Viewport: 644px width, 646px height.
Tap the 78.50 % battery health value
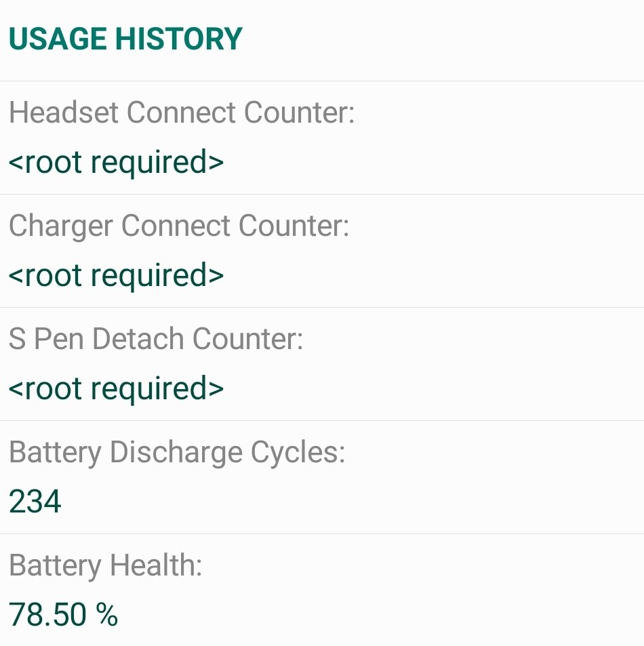click(x=63, y=615)
